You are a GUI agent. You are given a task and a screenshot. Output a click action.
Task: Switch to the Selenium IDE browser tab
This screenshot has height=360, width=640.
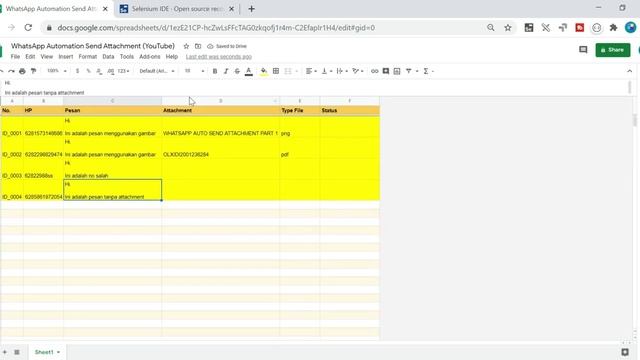(x=176, y=9)
